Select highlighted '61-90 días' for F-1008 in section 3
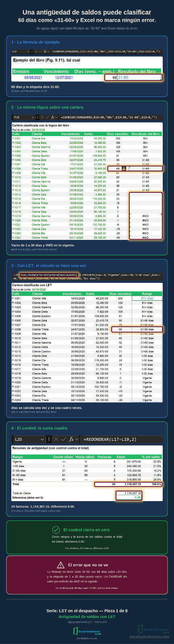Image resolution: width=174 pixels, height=644 pixels. click(147, 329)
